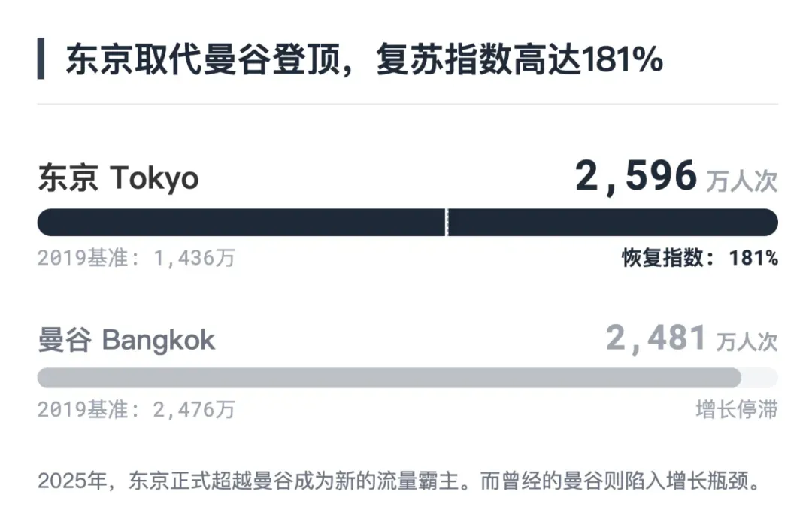Click the Tokyo dark progress bar
Screen dimensions: 812x531
[408, 222]
